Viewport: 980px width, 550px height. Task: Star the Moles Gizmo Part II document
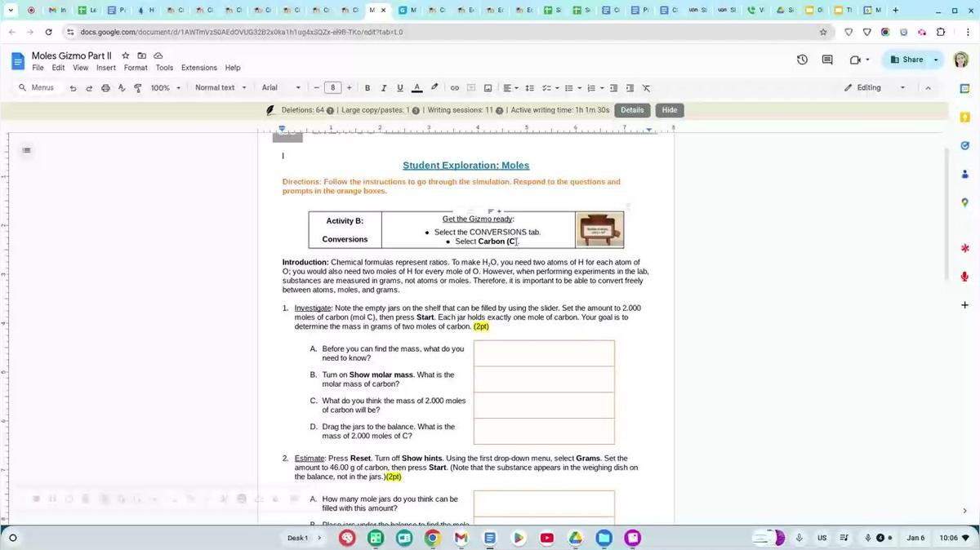coord(126,55)
